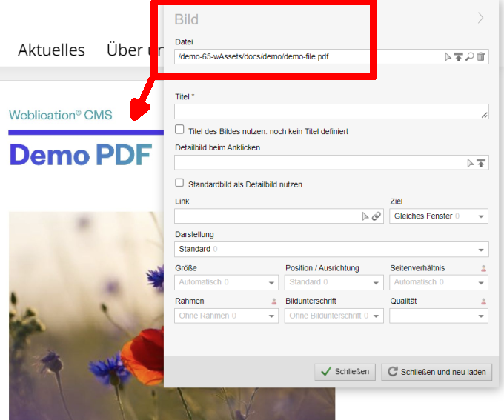Screen dimensions: 504x420
Task: Open the Darstellung dropdown
Action: pos(331,250)
